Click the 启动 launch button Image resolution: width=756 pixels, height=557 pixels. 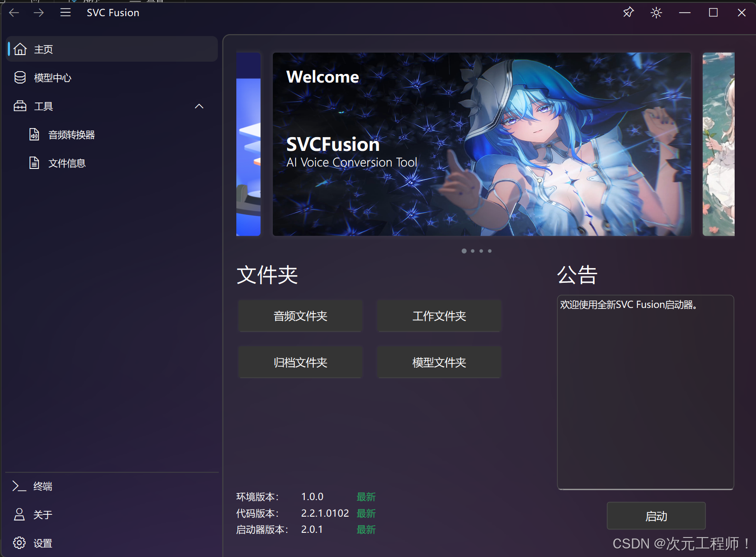(656, 516)
